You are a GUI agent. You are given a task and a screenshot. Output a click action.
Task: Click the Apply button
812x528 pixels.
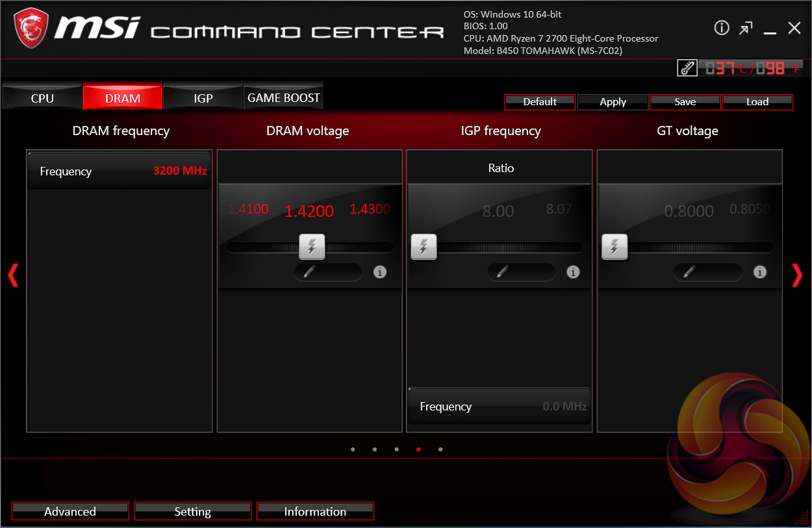coord(613,102)
